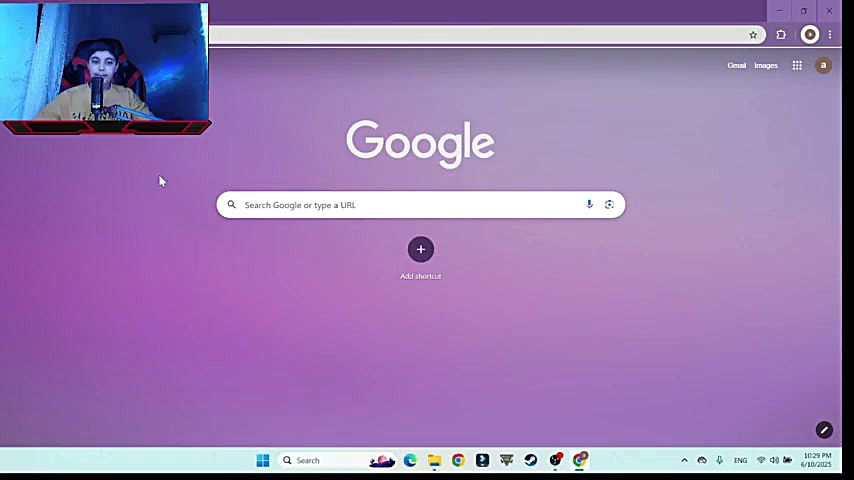Click the Search Google or type a URL box
Viewport: 854px width, 480px height.
(x=420, y=205)
